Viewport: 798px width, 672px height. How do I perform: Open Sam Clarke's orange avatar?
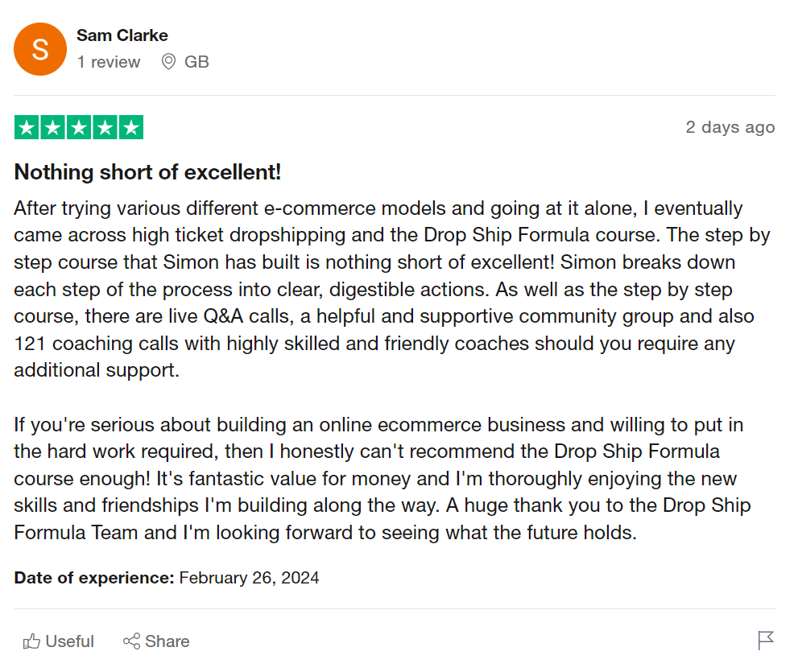[x=40, y=49]
